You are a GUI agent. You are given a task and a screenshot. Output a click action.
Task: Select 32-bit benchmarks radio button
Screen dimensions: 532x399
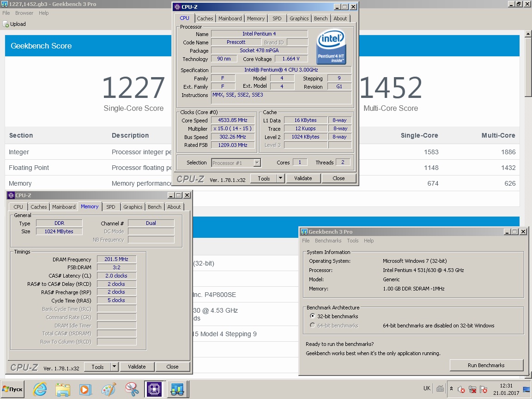pyautogui.click(x=313, y=316)
